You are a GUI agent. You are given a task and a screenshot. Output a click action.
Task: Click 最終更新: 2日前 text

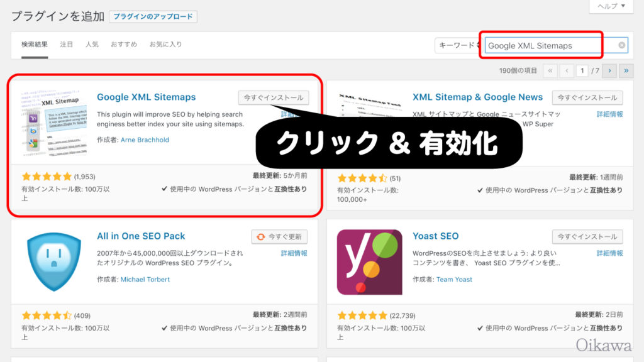pyautogui.click(x=599, y=315)
